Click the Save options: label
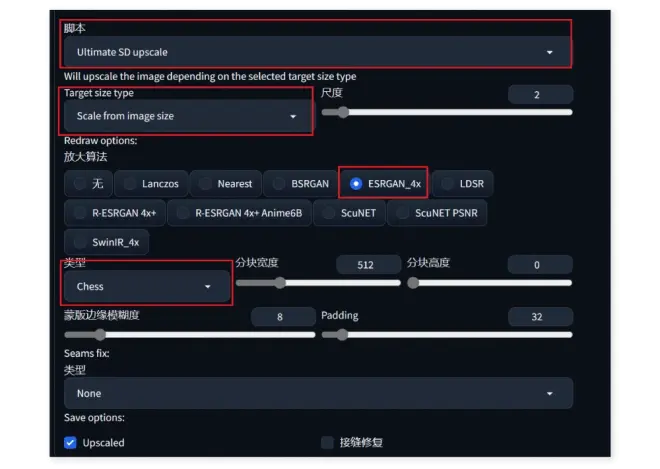 click(x=94, y=418)
